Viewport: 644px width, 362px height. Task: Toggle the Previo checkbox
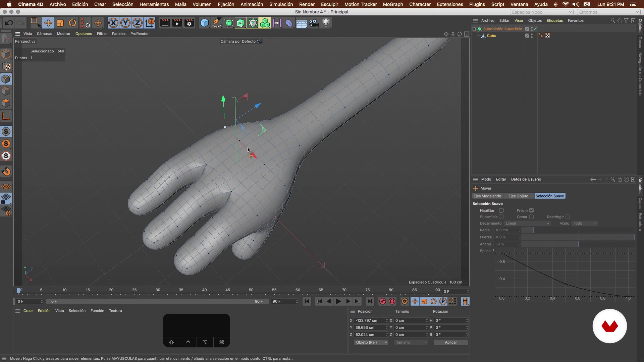coord(531,210)
